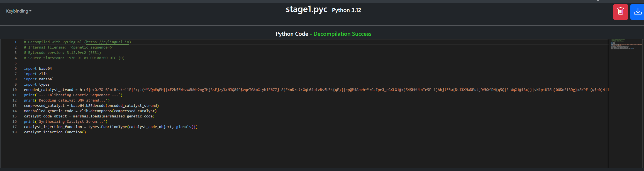Click the final catalyst_injection_function() call
644x171 pixels.
(55, 132)
